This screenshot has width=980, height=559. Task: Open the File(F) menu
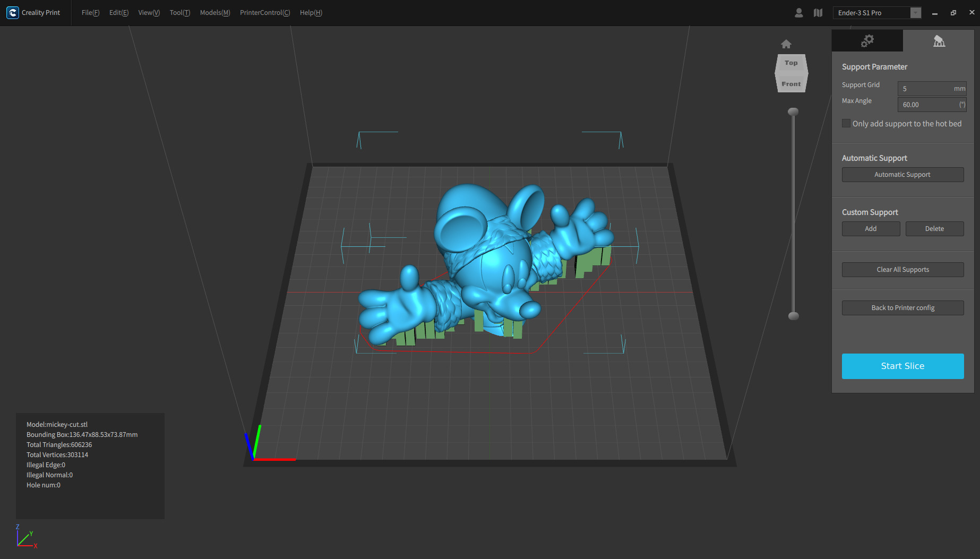[91, 13]
